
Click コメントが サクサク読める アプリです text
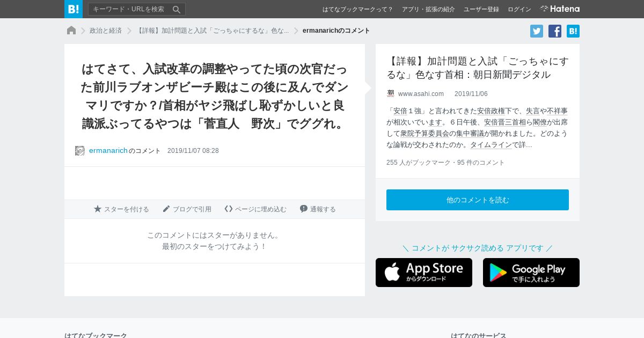point(478,248)
